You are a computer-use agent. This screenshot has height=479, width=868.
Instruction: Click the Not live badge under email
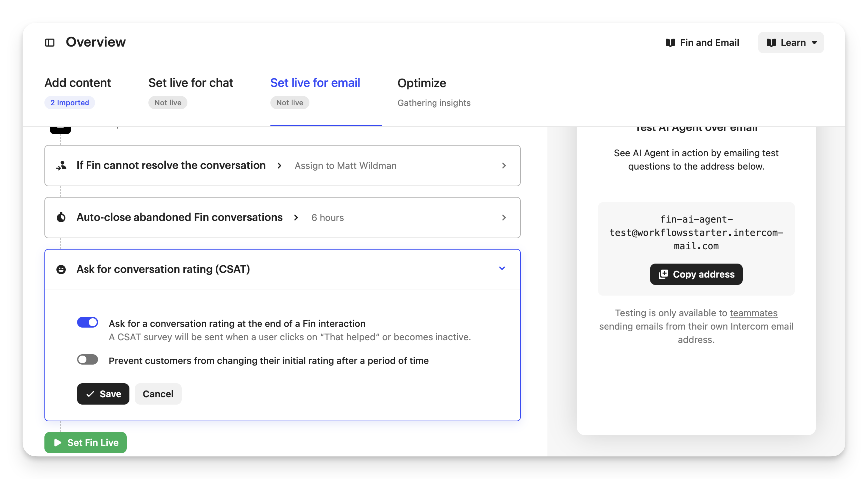[290, 102]
